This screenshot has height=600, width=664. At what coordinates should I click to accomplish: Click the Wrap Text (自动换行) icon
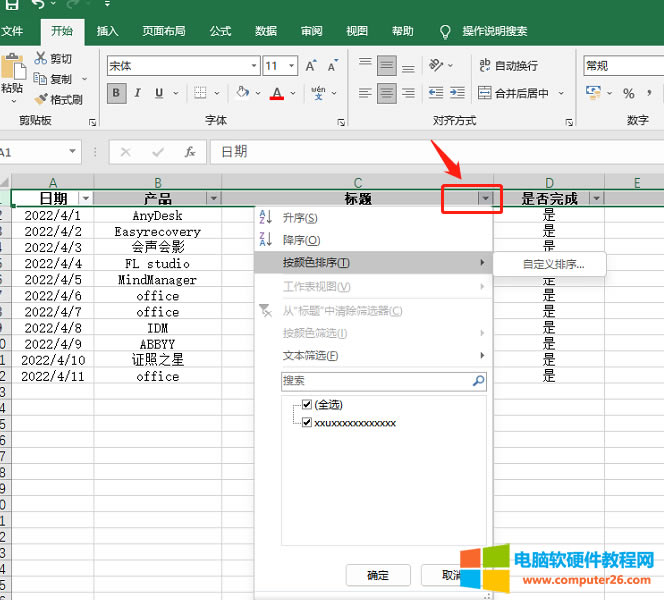click(485, 66)
